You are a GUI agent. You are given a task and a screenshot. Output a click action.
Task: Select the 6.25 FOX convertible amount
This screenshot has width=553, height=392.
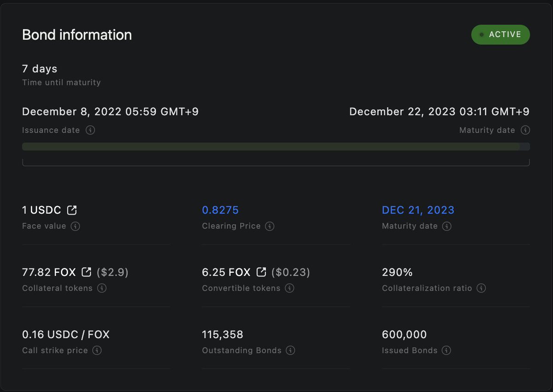coord(226,272)
